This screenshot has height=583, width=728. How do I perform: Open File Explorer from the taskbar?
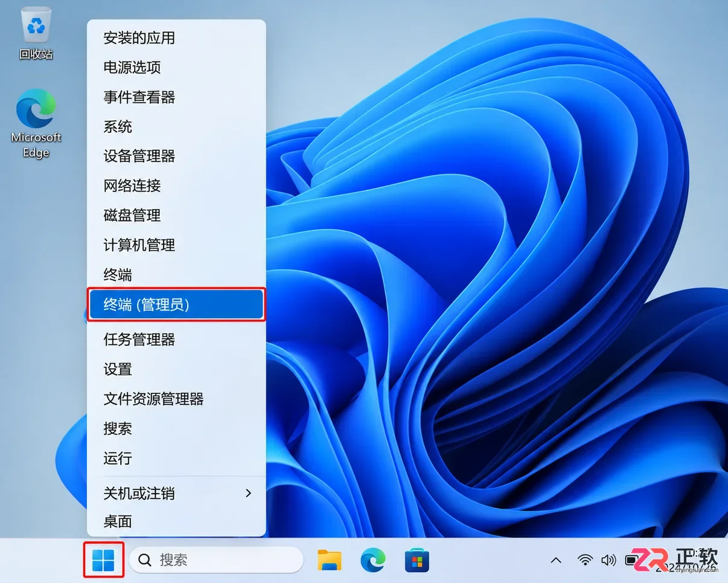click(330, 561)
